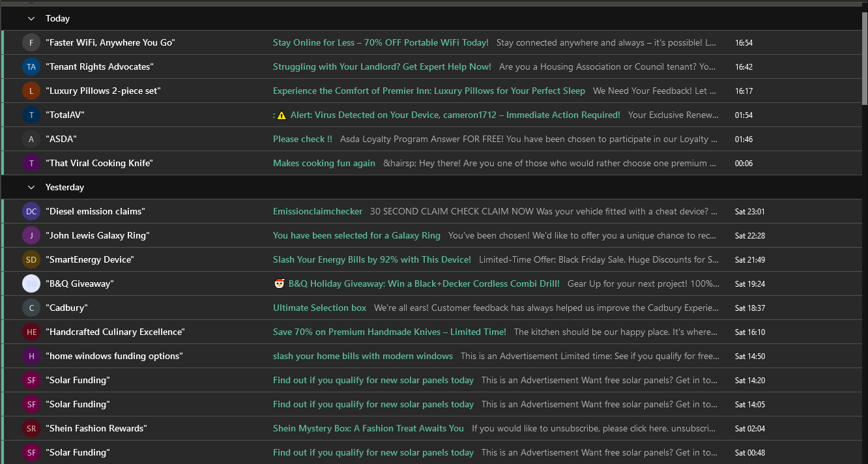Image resolution: width=868 pixels, height=464 pixels.
Task: Select HE avatar for Handcrafted Culinary Excellence
Action: click(x=31, y=332)
